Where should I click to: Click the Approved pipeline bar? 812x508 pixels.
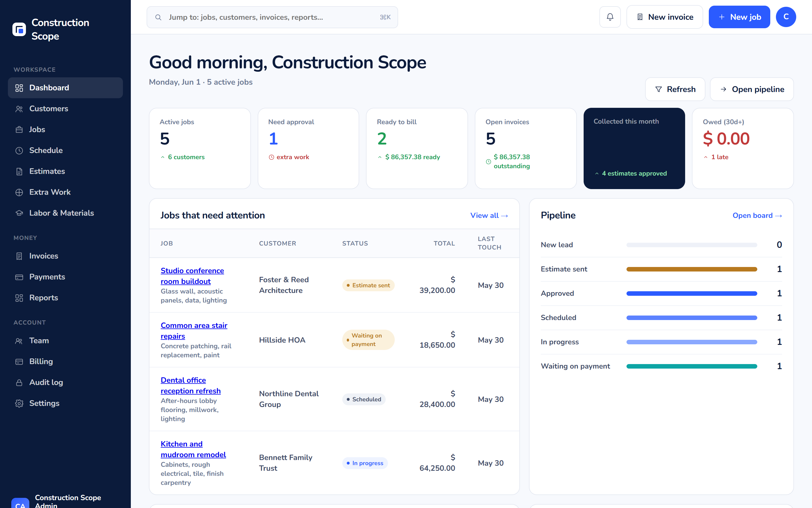(x=692, y=294)
